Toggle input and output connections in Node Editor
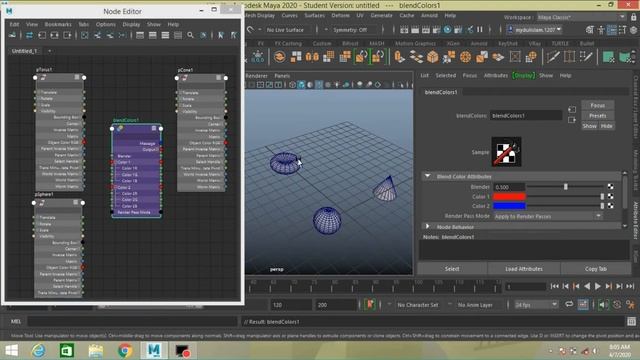The width and height of the screenshot is (640, 360). [54, 36]
